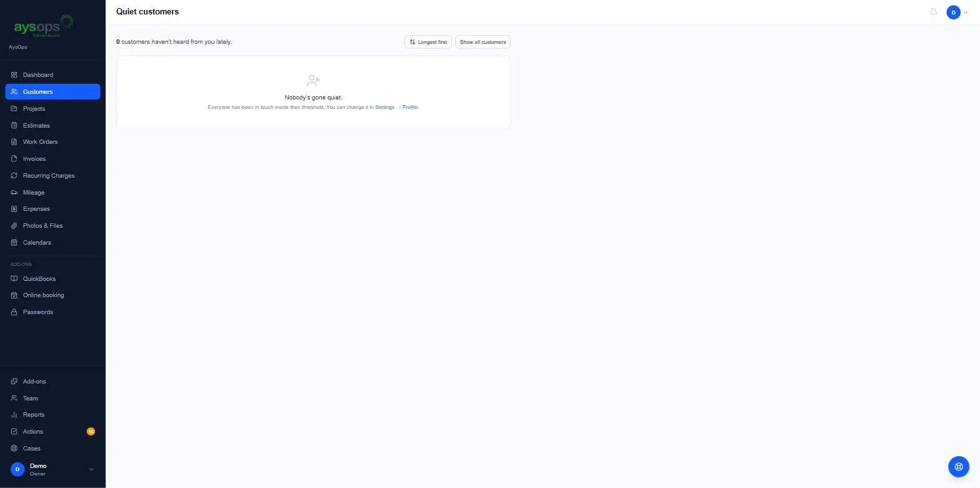
Task: Open the help support floating button
Action: [959, 467]
